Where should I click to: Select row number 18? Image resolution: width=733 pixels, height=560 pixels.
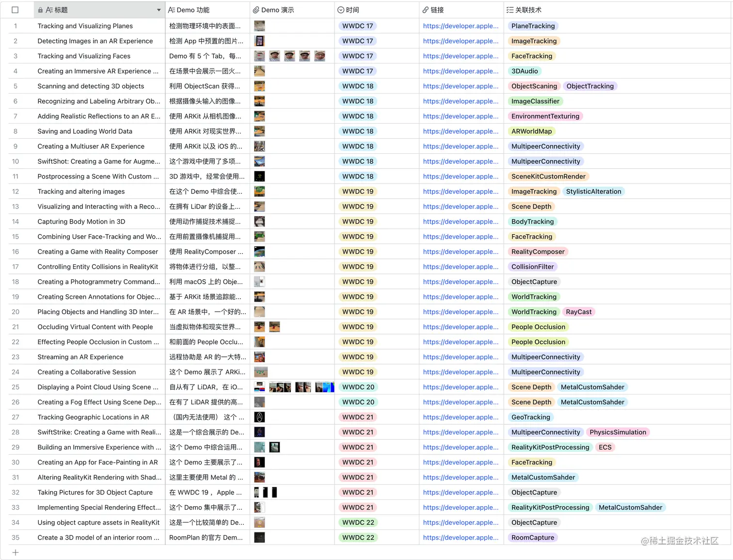click(x=16, y=282)
